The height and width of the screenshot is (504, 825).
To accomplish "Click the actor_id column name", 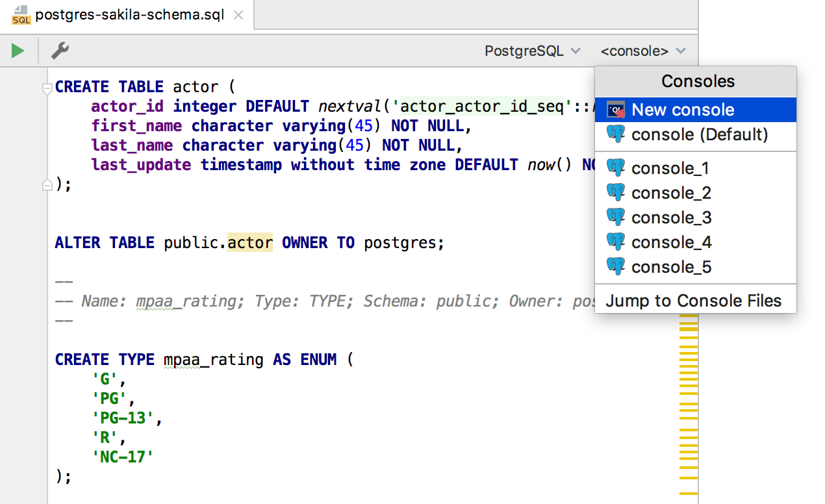I will coord(127,107).
